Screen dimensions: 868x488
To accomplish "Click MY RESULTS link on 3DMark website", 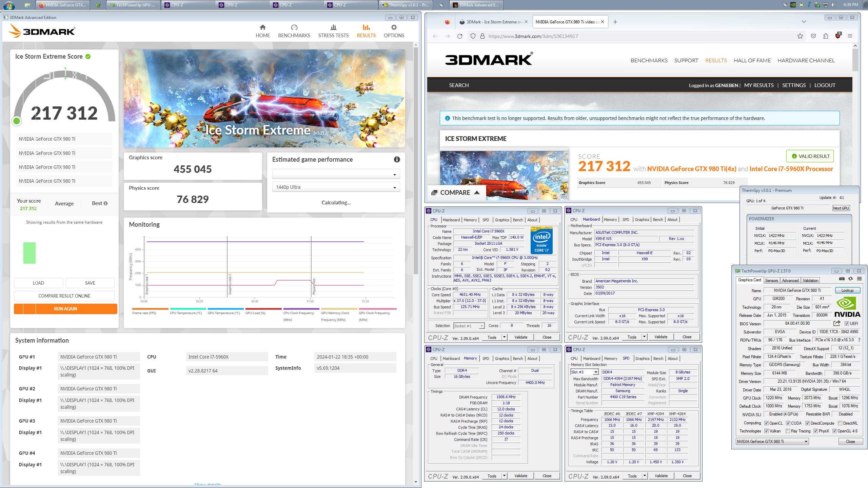I will coord(759,85).
